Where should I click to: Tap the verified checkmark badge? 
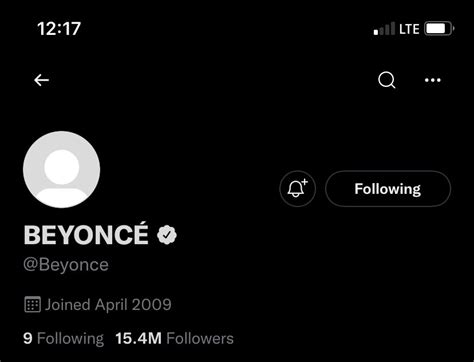pyautogui.click(x=167, y=235)
